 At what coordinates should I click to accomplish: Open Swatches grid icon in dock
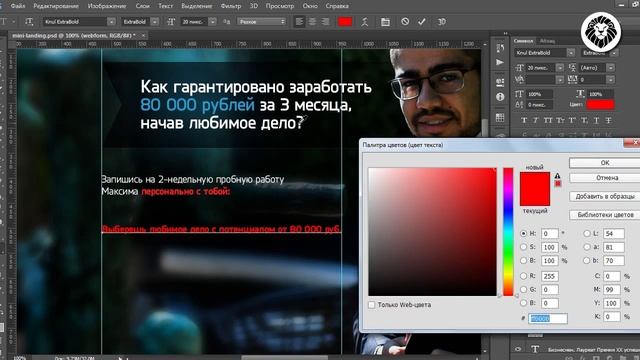500,118
